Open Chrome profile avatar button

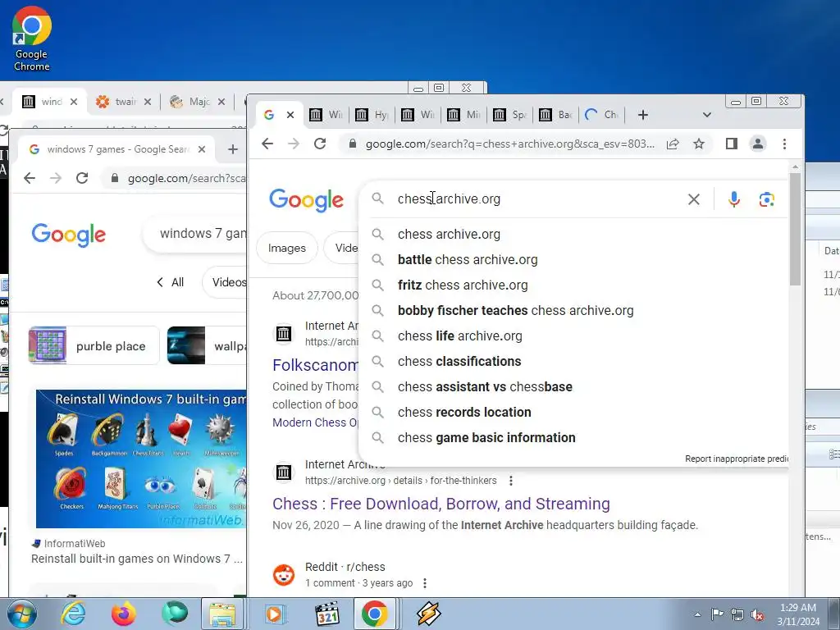757,144
